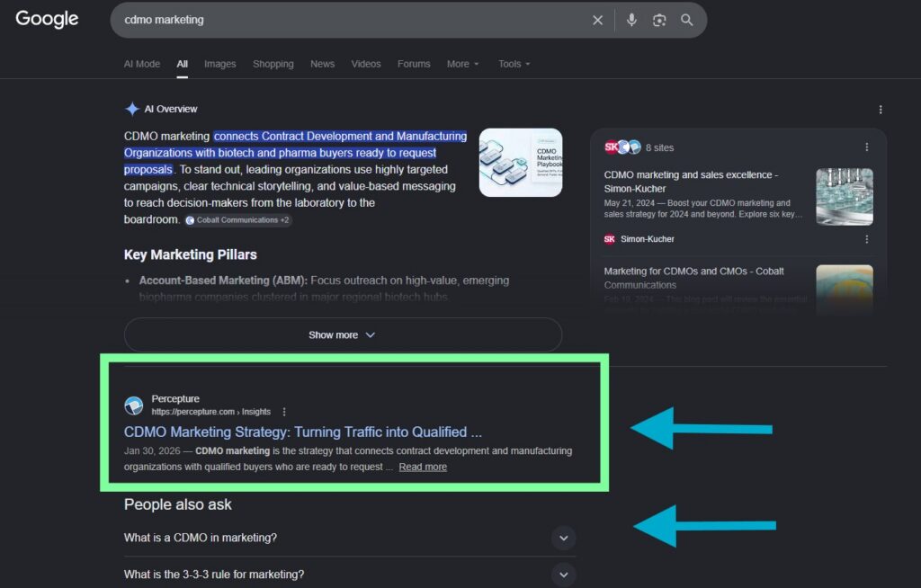Click the percepture.com Insights URL breadcrumb
The width and height of the screenshot is (921, 588).
coord(210,412)
